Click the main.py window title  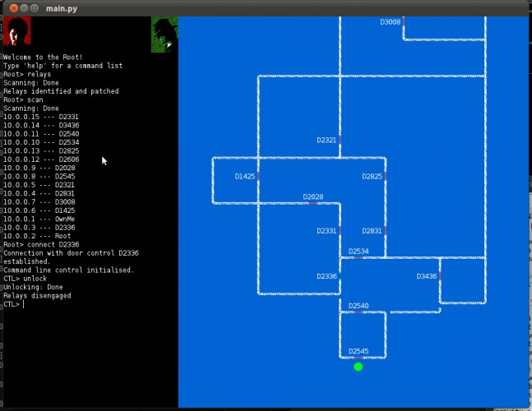pos(62,8)
